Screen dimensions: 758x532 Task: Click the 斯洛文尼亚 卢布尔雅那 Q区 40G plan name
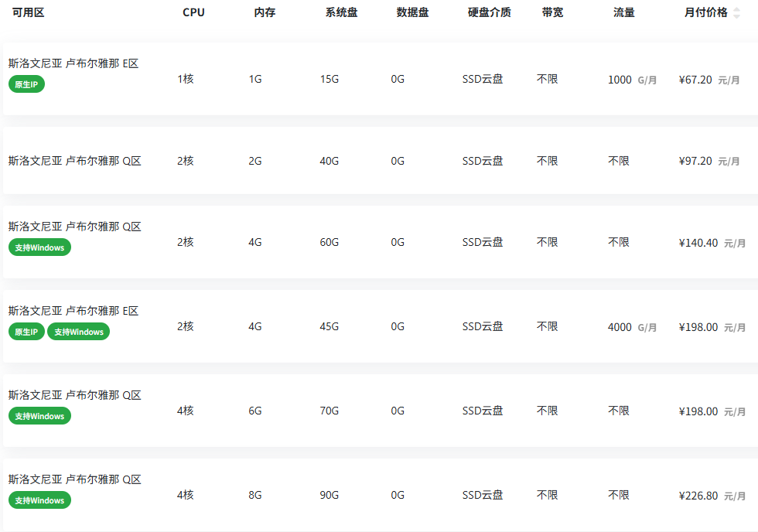(74, 161)
